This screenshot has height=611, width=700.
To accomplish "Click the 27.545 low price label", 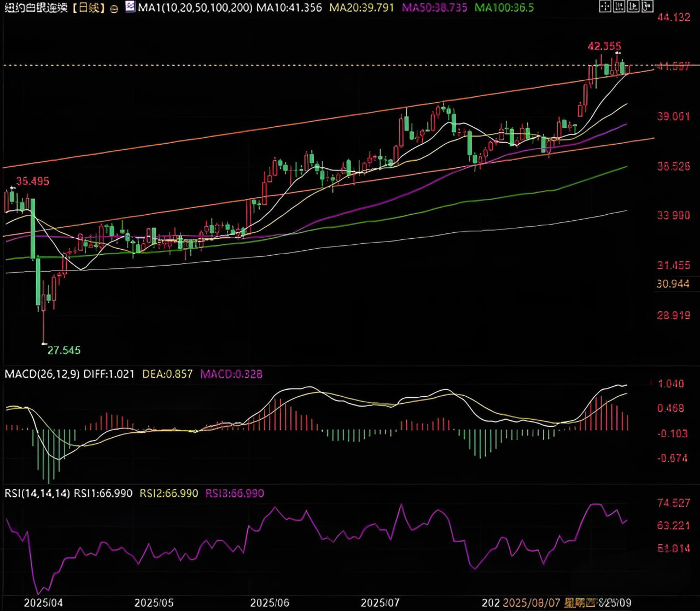I will coord(64,350).
